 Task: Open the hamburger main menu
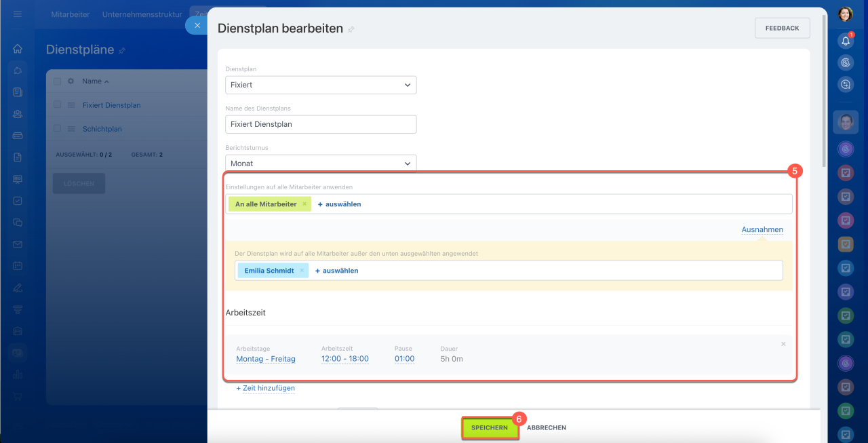18,14
